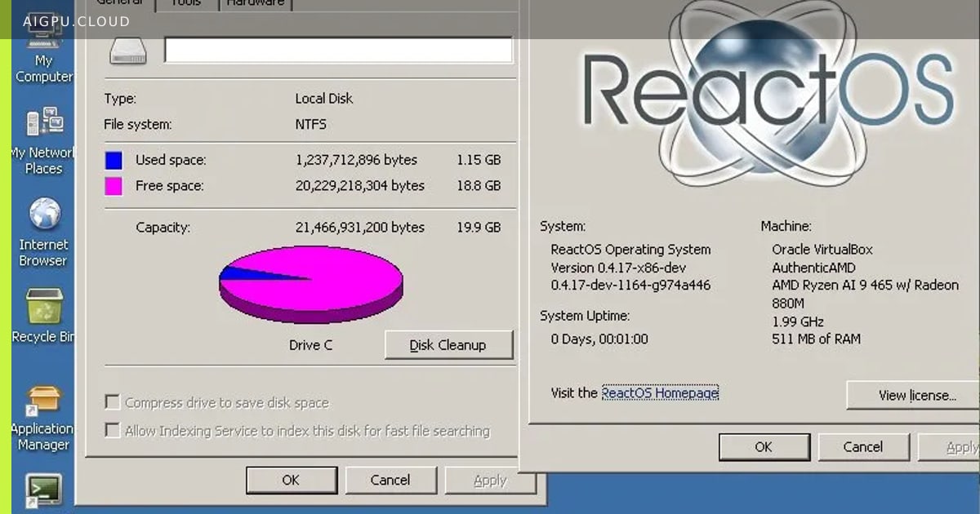Toggle Allow Indexing Service checkbox
Viewport: 980px width, 514px height.
click(113, 430)
